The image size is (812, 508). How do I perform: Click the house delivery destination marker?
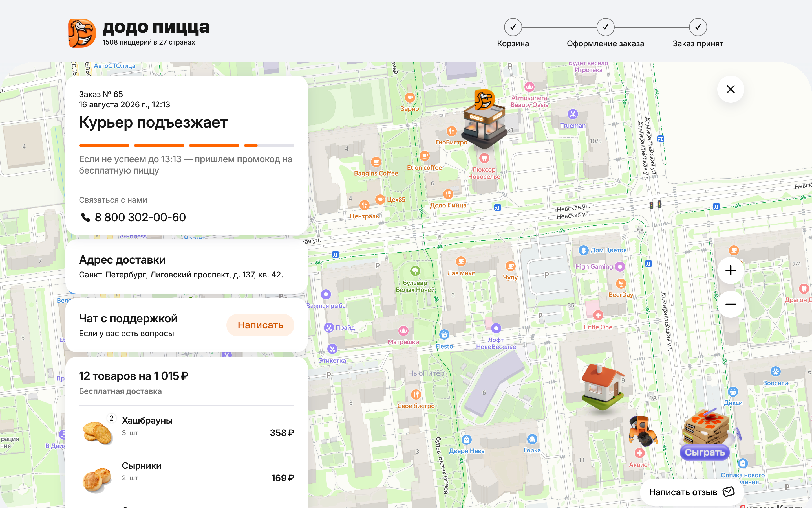pyautogui.click(x=603, y=387)
